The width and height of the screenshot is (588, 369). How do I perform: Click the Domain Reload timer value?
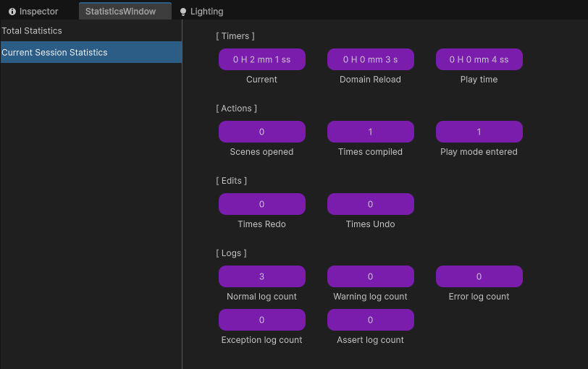tap(370, 59)
